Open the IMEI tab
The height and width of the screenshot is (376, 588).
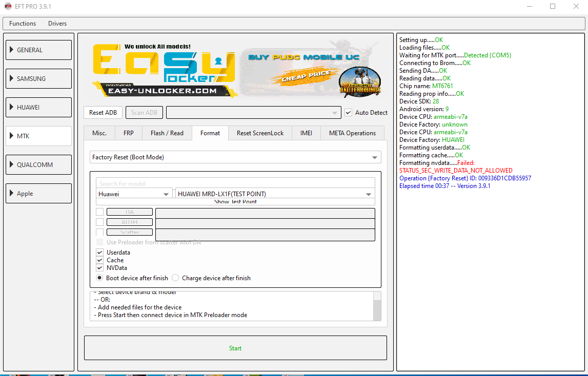306,133
